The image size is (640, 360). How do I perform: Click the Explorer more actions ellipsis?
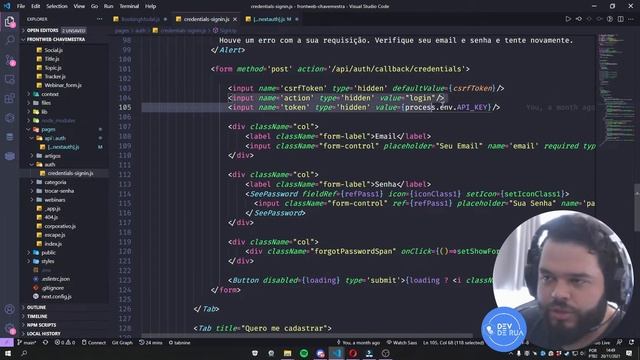pyautogui.click(x=100, y=19)
